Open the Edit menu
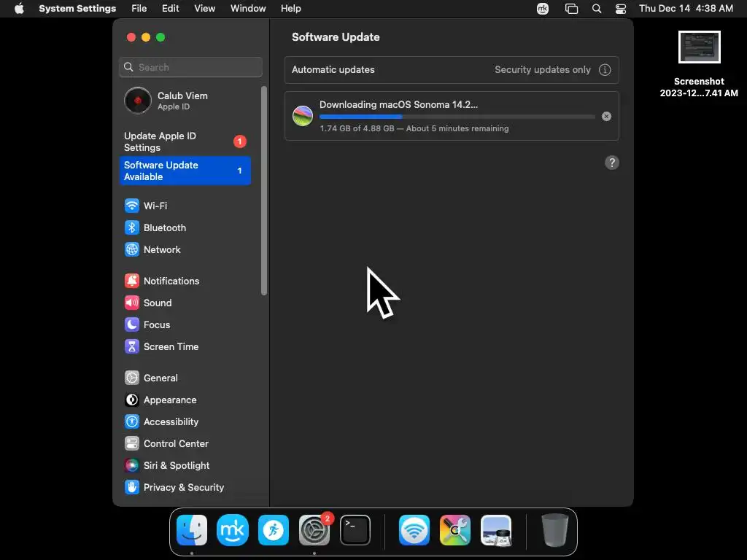Viewport: 747px width, 560px height. [171, 9]
